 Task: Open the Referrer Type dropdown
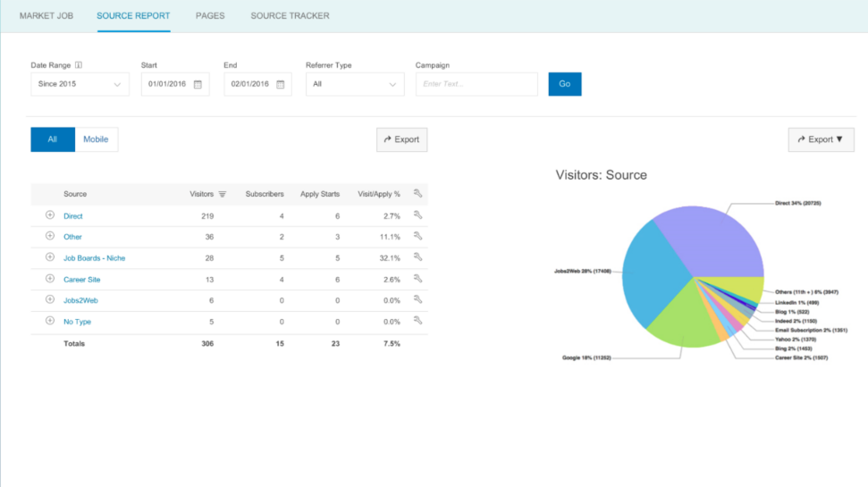(355, 84)
